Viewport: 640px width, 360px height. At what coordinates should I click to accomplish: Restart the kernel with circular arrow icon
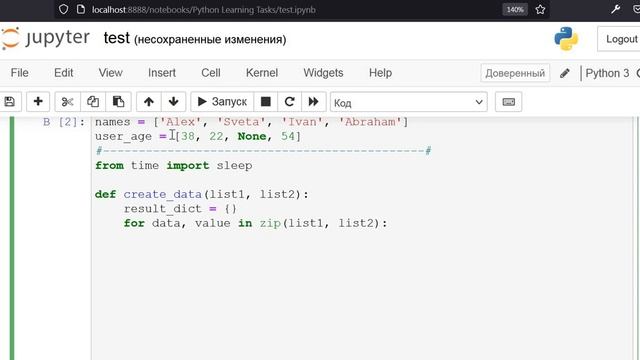(x=289, y=102)
